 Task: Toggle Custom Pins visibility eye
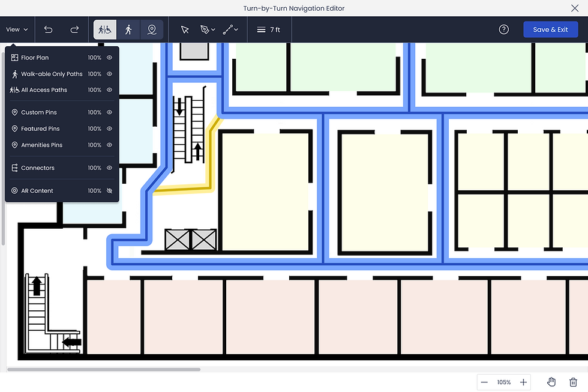click(x=109, y=112)
